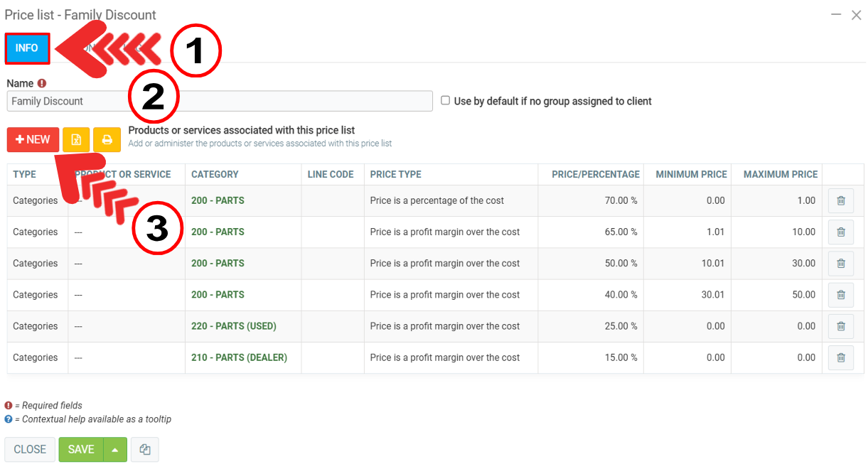Expand the Save button dropdown arrow
The image size is (868, 464).
[115, 450]
